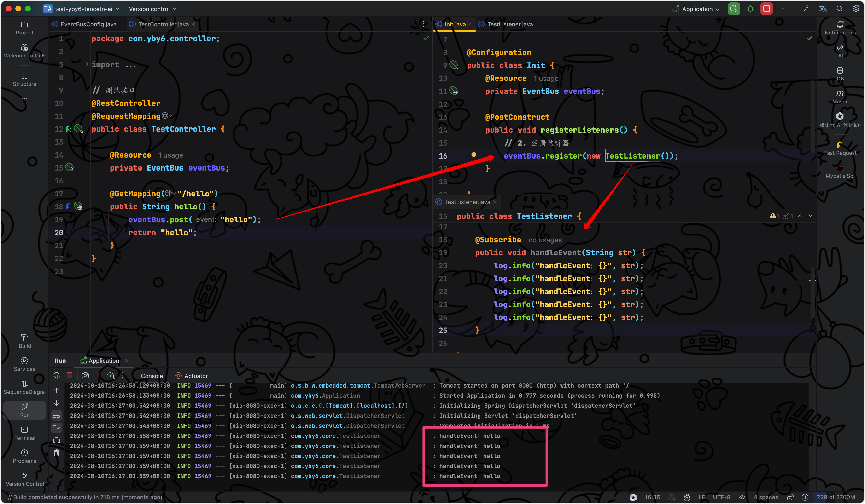Screen dimensions: 865x504
Task: Open the Terminal tool window
Action: click(x=24, y=433)
